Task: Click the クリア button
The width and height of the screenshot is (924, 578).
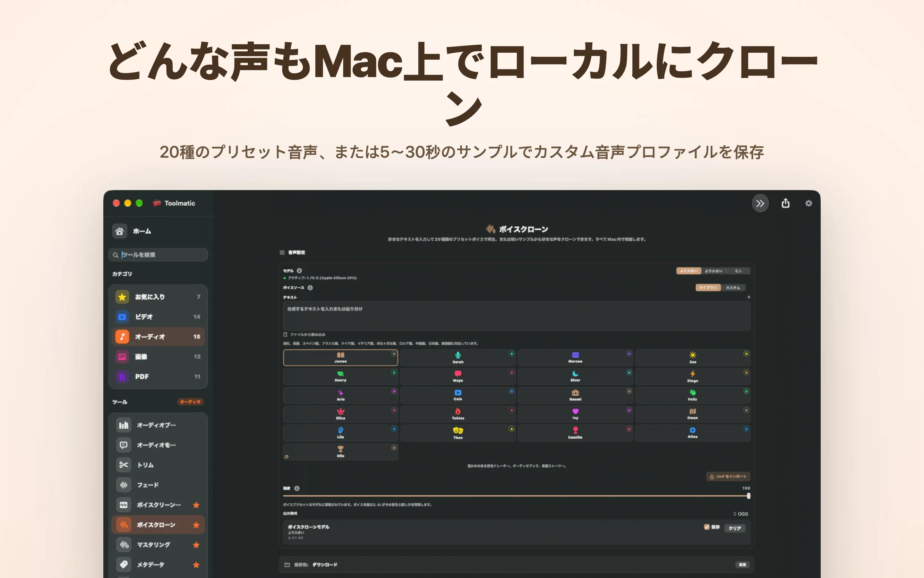Action: coord(735,528)
